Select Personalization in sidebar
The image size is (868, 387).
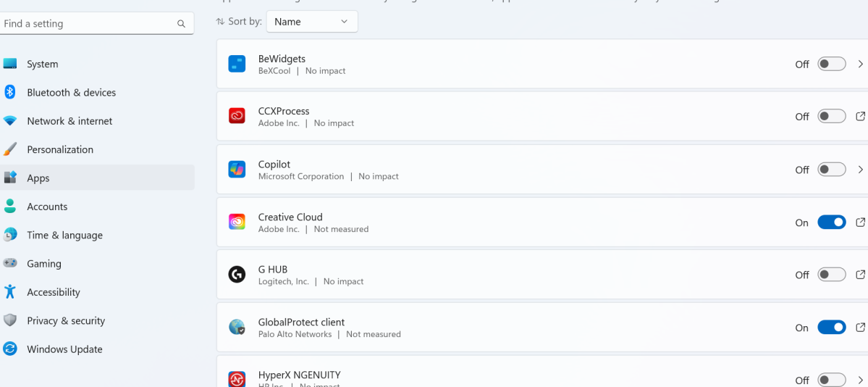(x=97, y=150)
